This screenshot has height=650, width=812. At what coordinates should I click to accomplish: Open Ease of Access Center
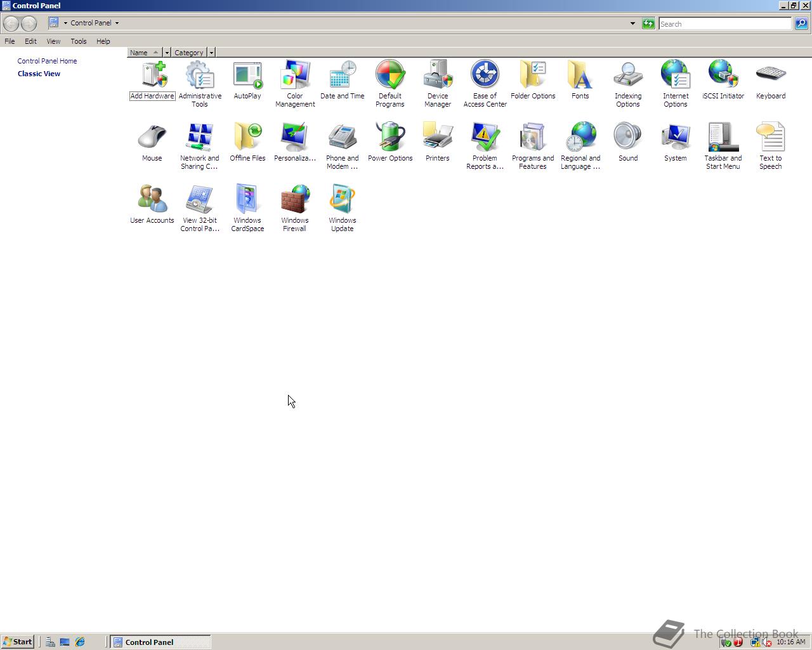[x=485, y=84]
